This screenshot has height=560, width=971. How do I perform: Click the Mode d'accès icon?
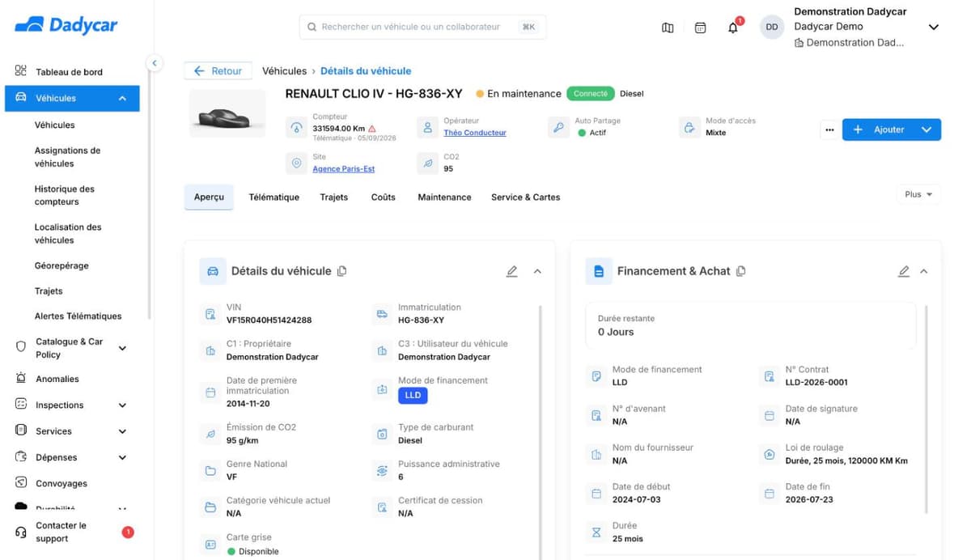coord(689,128)
